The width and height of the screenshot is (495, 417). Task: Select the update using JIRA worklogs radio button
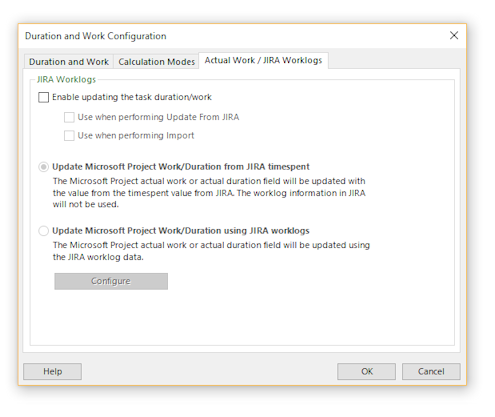43,231
